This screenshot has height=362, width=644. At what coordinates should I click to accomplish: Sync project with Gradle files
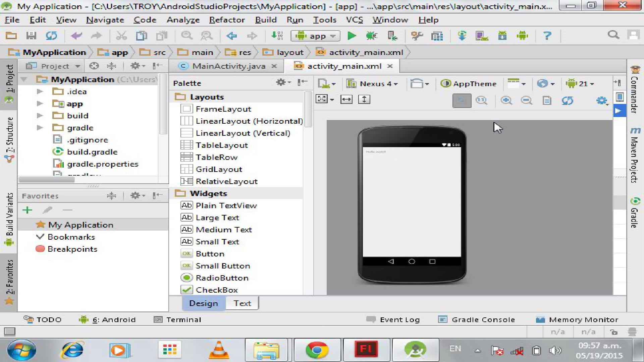click(462, 36)
